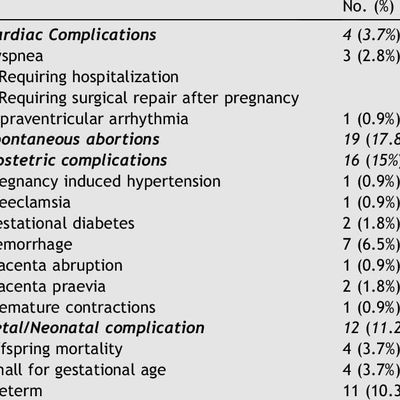Select the Premature contractions row label
Viewport: 400px width, 400px height.
(x=78, y=308)
